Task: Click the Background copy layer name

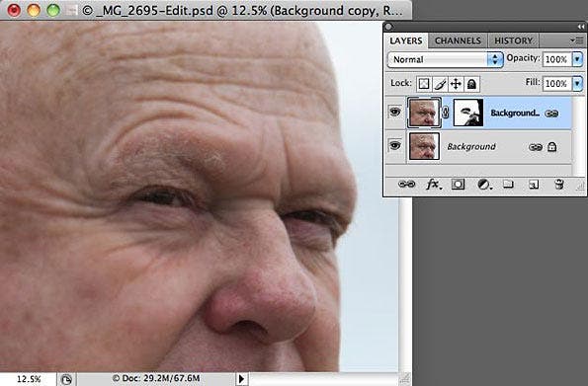Action: point(515,113)
